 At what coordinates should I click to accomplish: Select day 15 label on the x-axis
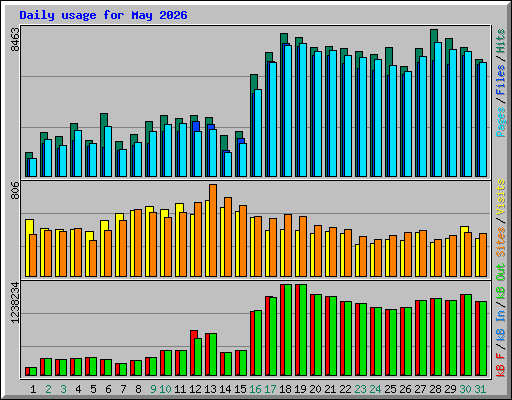pos(240,389)
